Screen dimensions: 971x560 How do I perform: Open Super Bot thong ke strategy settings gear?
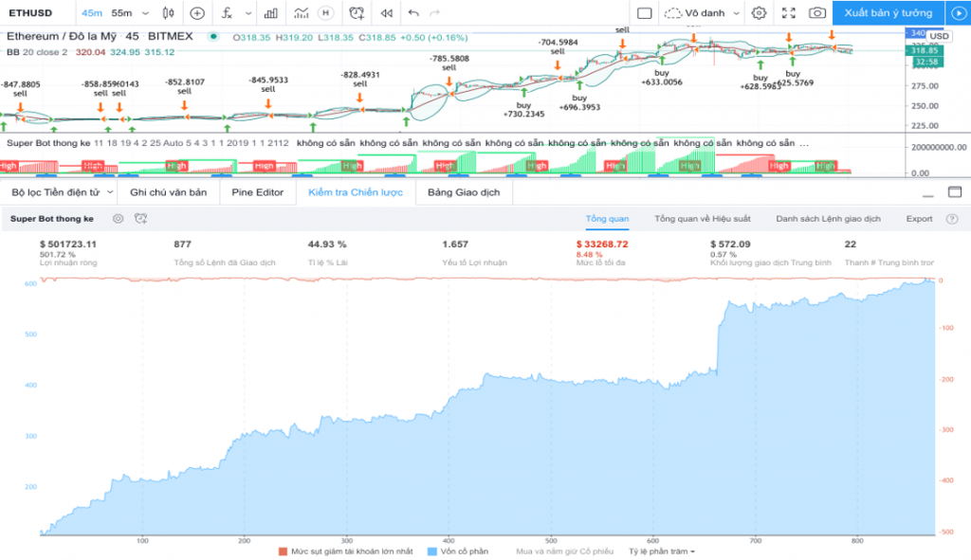point(116,218)
